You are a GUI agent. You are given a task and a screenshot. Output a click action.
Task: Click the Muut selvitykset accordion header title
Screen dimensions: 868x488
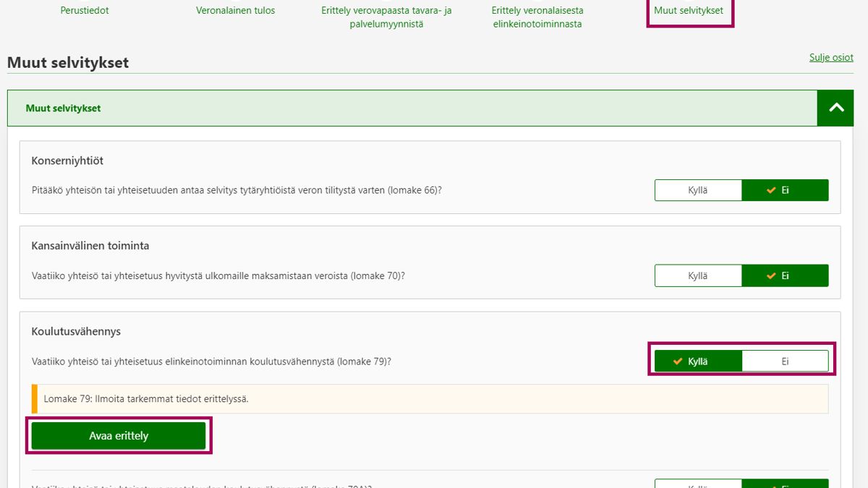[64, 108]
